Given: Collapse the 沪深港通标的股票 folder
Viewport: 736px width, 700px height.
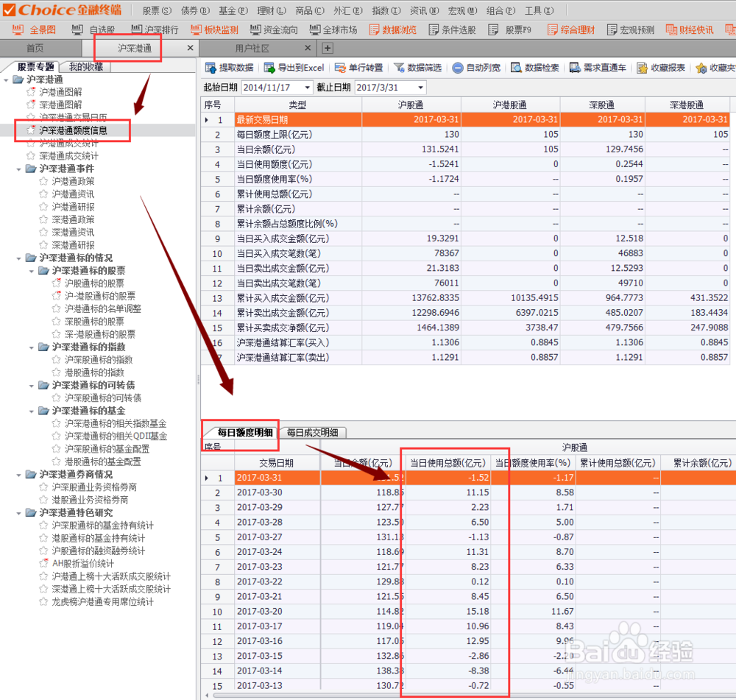Looking at the screenshot, I should pyautogui.click(x=32, y=271).
